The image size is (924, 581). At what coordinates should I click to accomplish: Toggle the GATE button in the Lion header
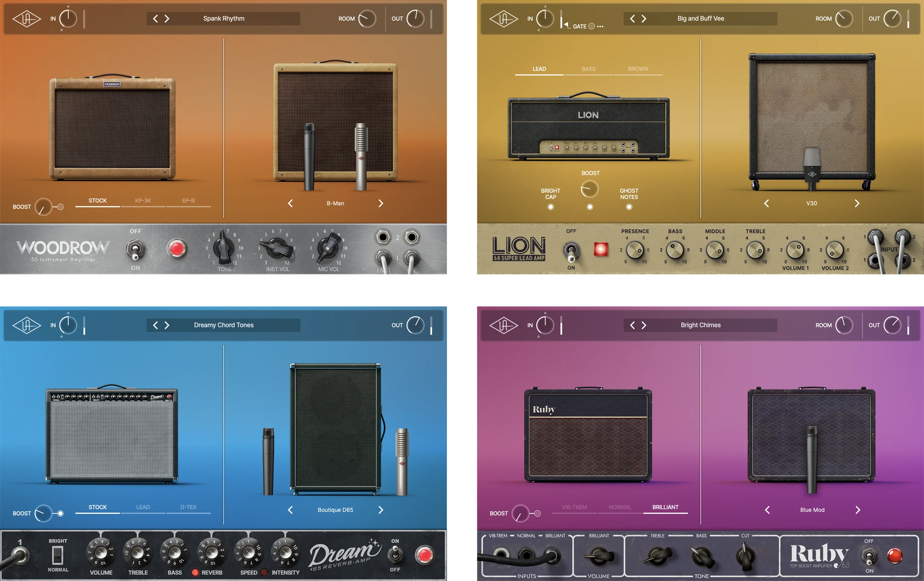591,26
